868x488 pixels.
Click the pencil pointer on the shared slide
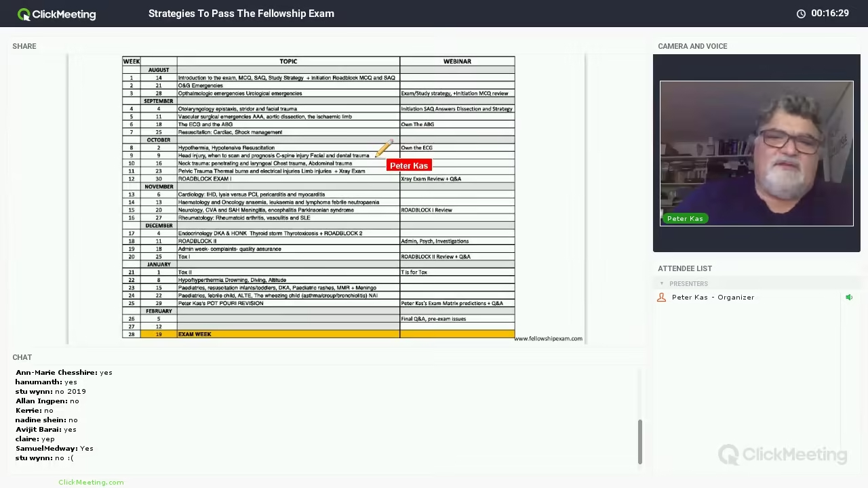(x=383, y=148)
